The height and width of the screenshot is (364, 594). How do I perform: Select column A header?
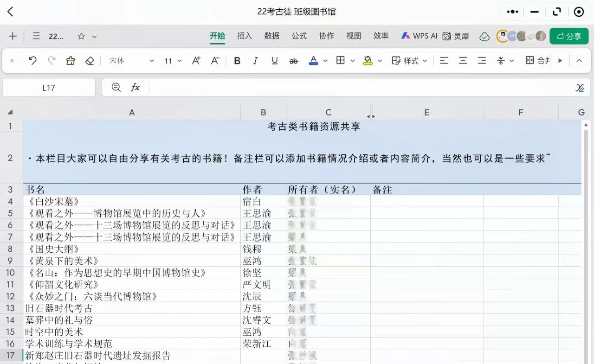coord(132,112)
